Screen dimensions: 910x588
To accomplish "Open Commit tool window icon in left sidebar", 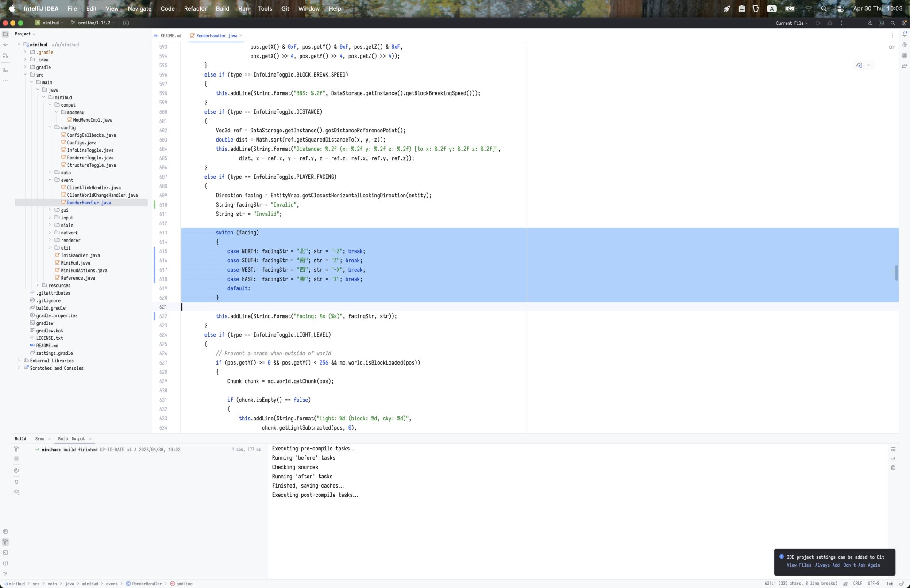I will pyautogui.click(x=5, y=45).
